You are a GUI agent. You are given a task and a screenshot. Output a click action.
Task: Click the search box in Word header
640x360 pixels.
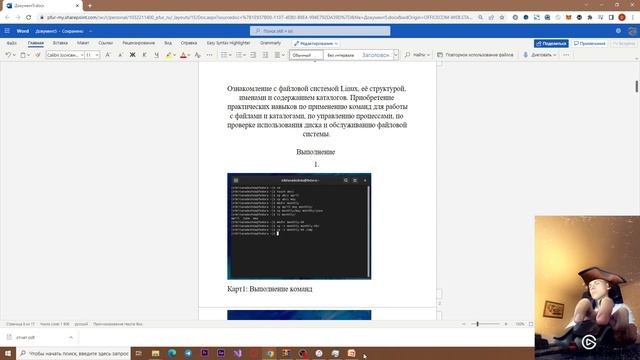click(x=320, y=31)
